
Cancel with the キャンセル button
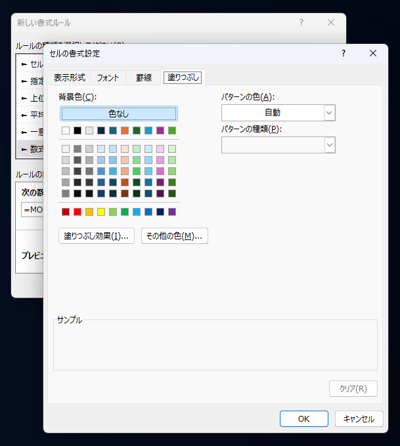[x=359, y=418]
